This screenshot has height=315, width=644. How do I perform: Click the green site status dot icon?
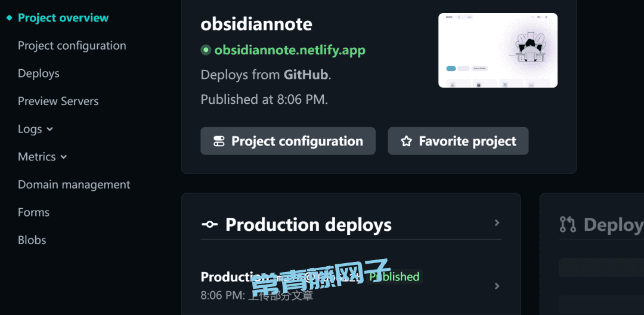pyautogui.click(x=206, y=50)
